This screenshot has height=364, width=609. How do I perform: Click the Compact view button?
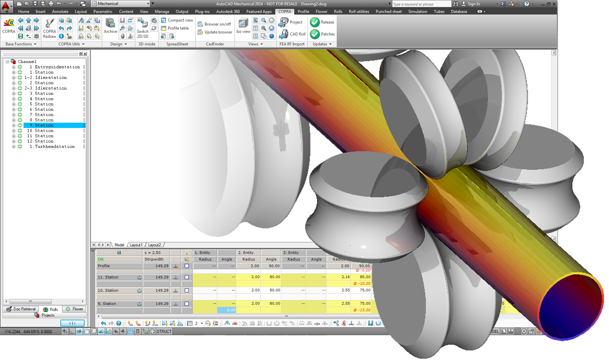pos(177,20)
